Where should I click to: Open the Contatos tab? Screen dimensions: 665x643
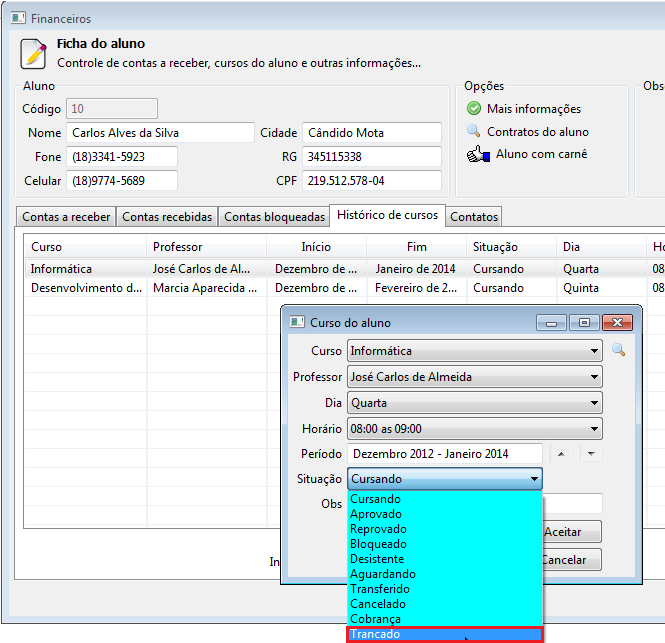(x=474, y=217)
